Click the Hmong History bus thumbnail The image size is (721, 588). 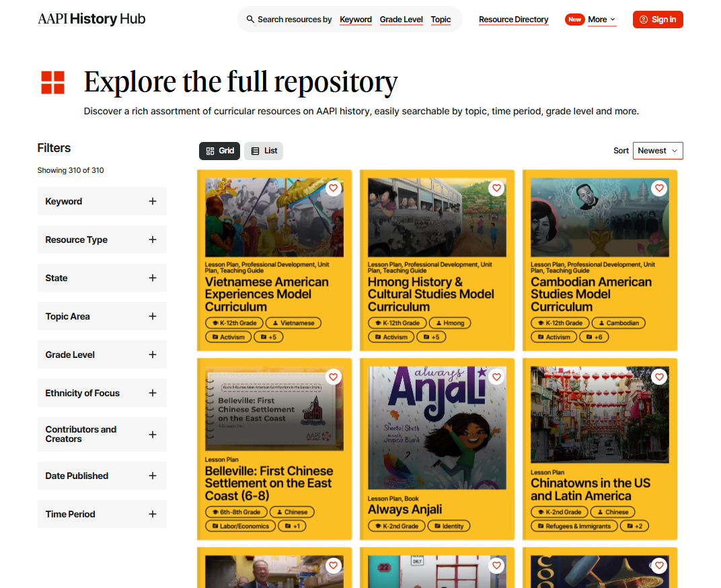click(437, 217)
